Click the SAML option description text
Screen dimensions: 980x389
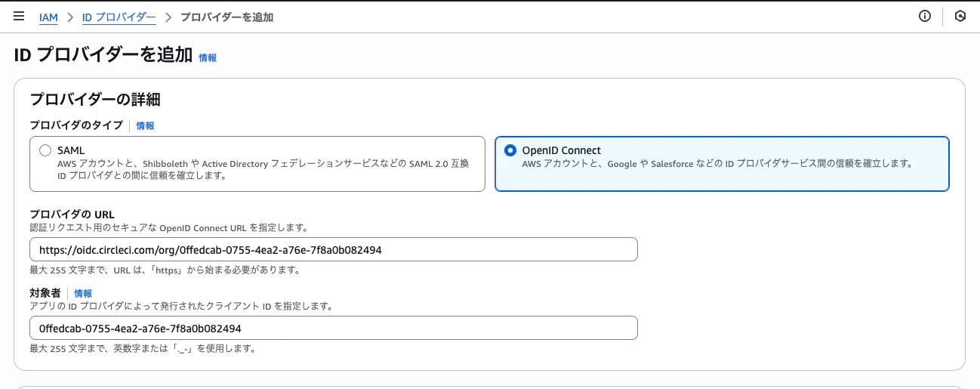pyautogui.click(x=263, y=170)
